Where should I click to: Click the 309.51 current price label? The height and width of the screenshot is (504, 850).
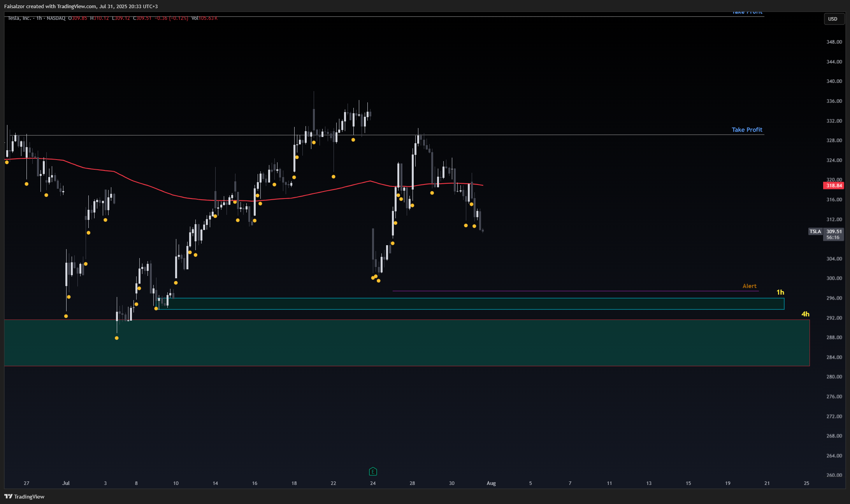(834, 232)
